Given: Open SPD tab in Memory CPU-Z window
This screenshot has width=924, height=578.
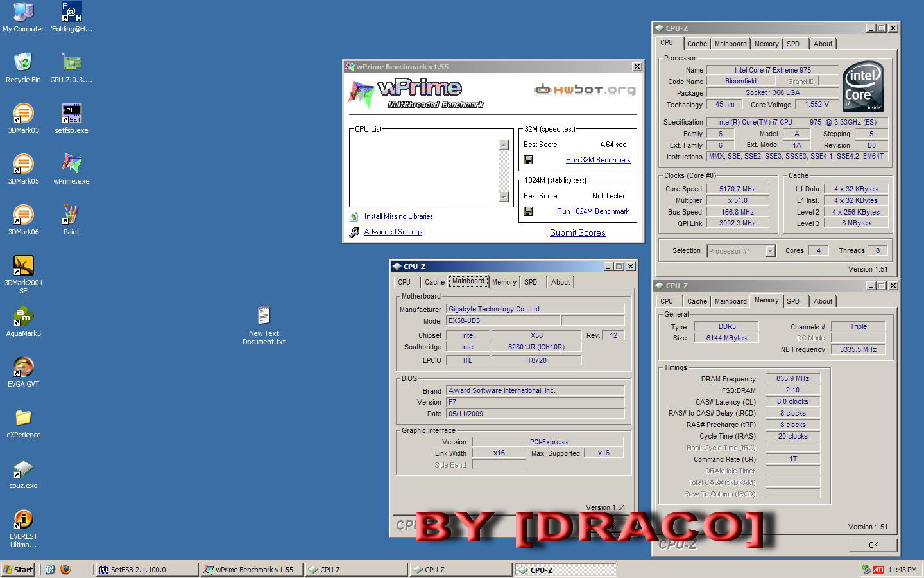Looking at the screenshot, I should (793, 301).
